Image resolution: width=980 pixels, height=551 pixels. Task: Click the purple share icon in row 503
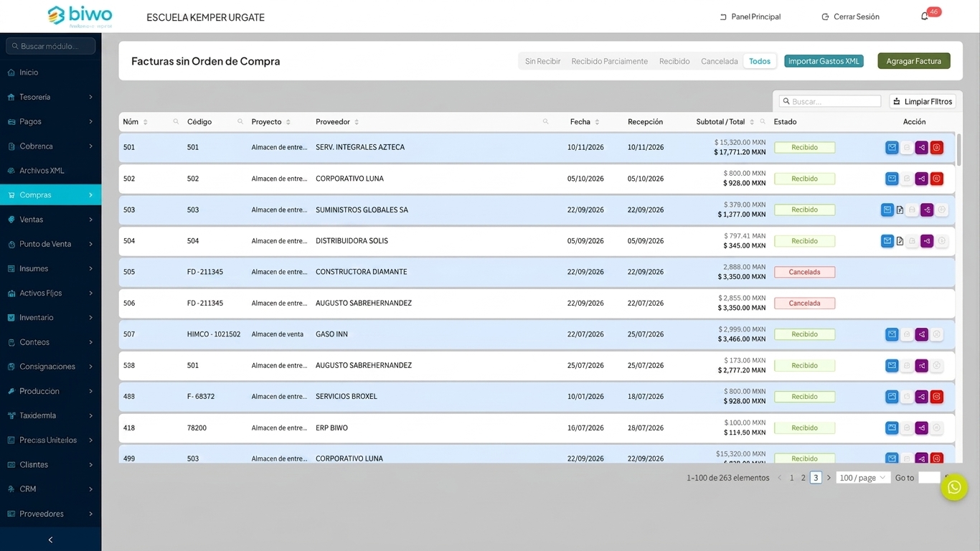click(x=927, y=210)
